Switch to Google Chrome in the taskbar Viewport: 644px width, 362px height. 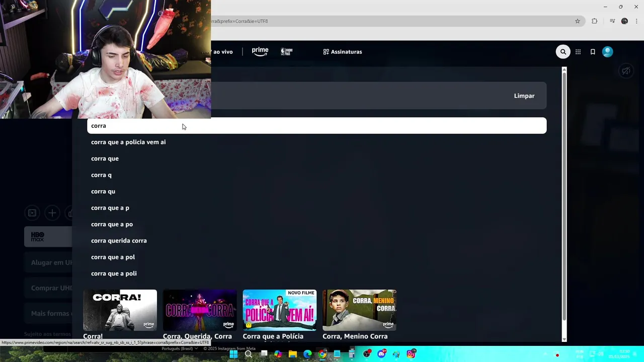coord(323,354)
